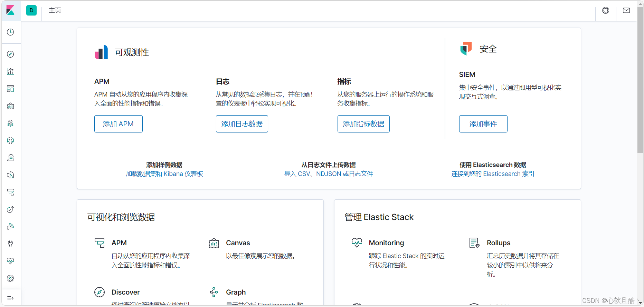
Task: Click the 主页 breadcrumb
Action: point(55,10)
